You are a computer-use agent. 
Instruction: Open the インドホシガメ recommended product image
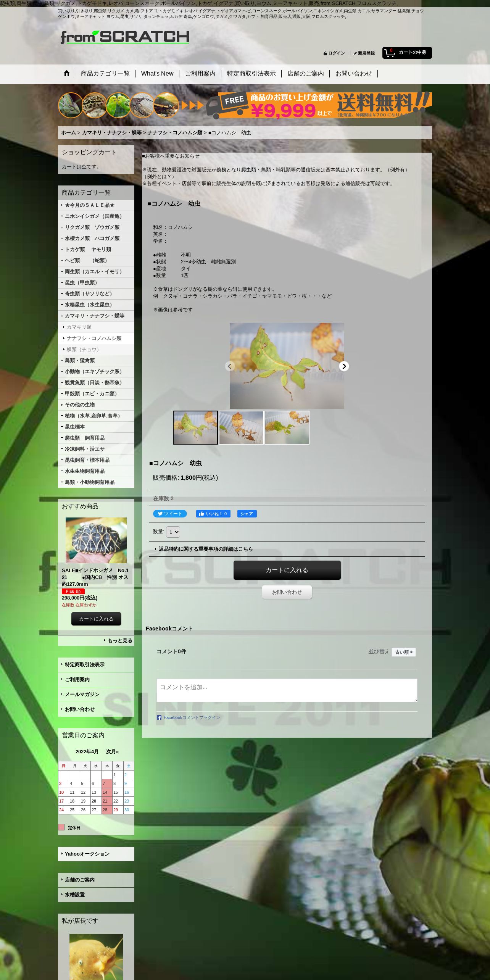tap(96, 540)
